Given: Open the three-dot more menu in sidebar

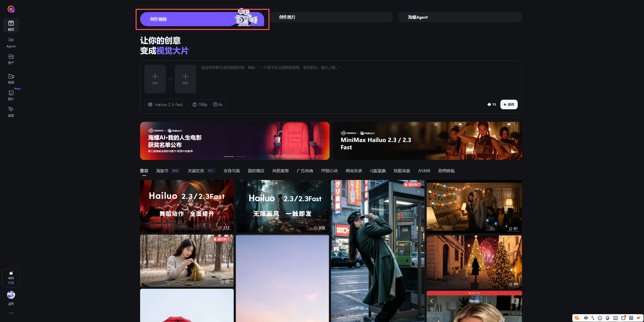Looking at the screenshot, I should click(x=11, y=313).
